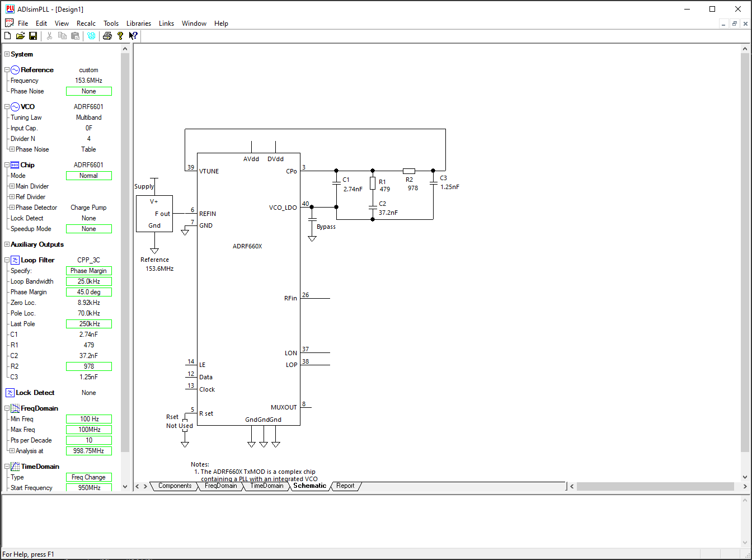
Task: Edit the Loop Bandwidth 25.0kHz field
Action: (89, 281)
